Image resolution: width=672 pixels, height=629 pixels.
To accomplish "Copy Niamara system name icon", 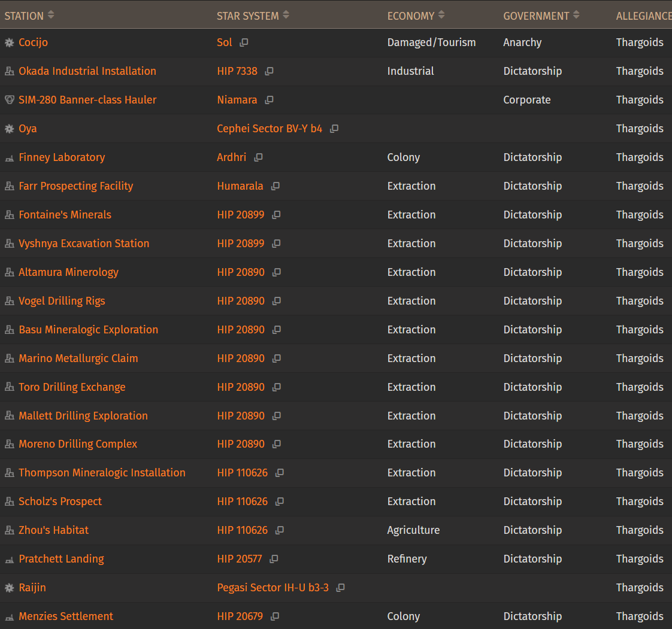I will pyautogui.click(x=269, y=100).
